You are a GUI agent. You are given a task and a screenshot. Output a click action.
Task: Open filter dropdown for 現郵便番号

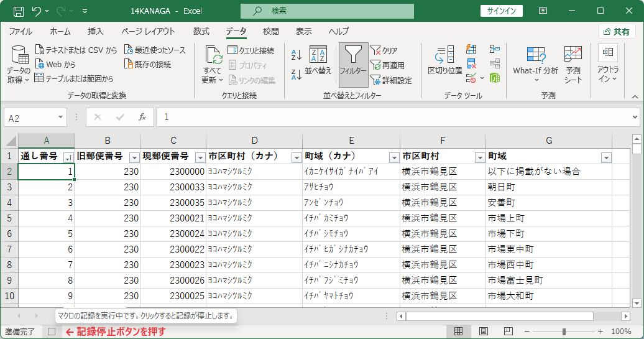[x=200, y=157]
